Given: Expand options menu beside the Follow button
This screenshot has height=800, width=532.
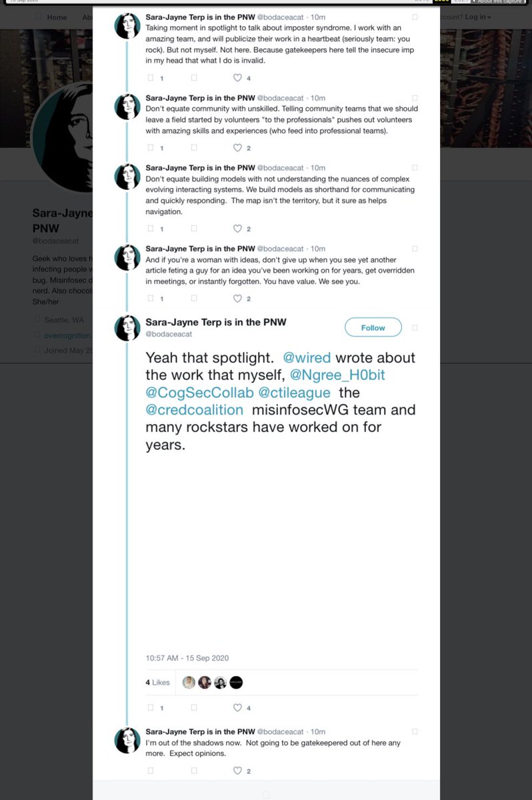Looking at the screenshot, I should point(415,327).
